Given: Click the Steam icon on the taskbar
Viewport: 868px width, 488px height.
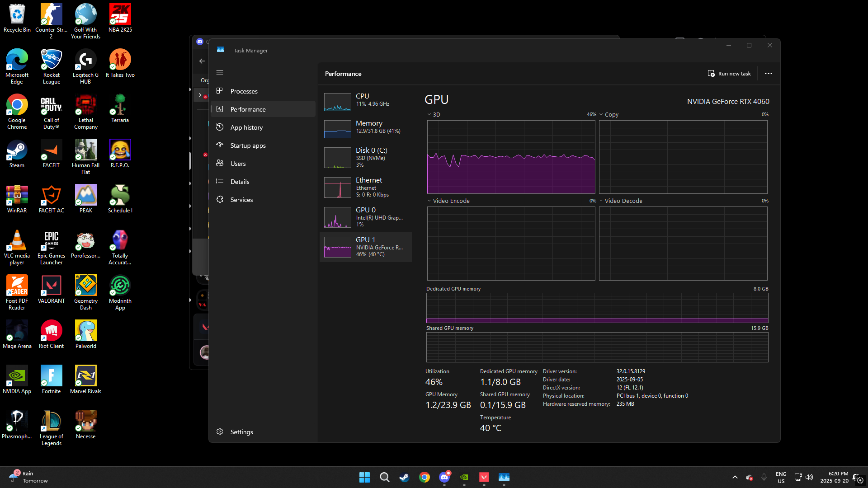Looking at the screenshot, I should point(404,477).
